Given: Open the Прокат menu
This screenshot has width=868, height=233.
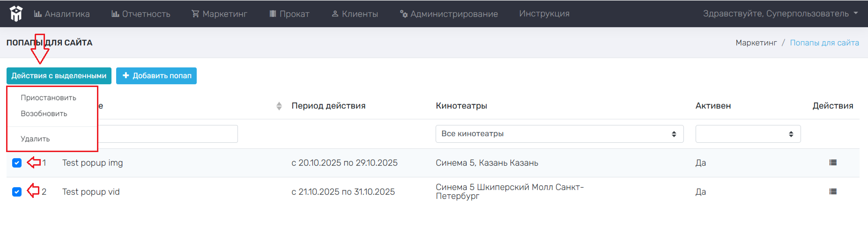Looking at the screenshot, I should (x=289, y=14).
